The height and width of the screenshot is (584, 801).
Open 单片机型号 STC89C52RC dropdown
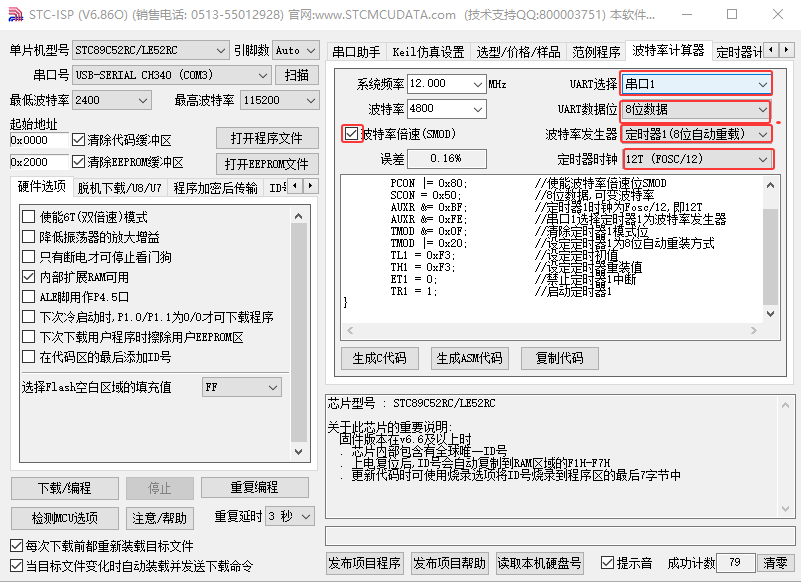pos(150,50)
